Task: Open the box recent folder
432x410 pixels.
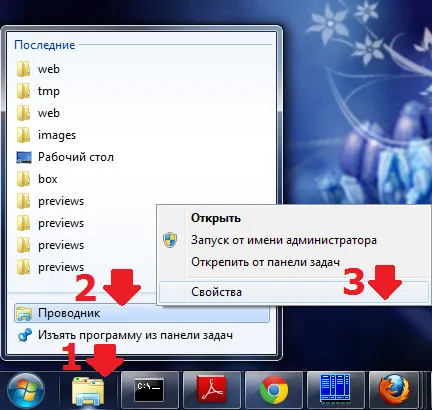Action: (142, 179)
